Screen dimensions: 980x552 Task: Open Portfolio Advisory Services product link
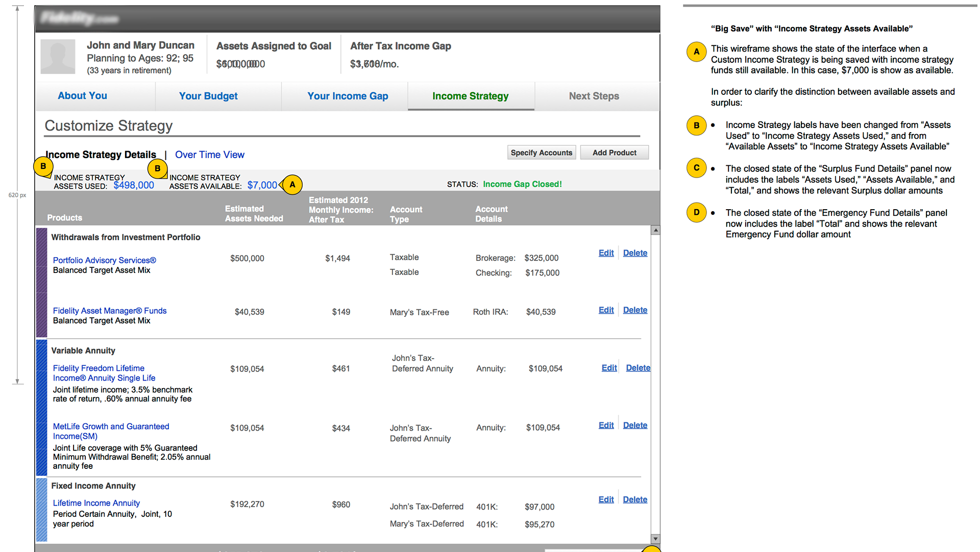104,260
